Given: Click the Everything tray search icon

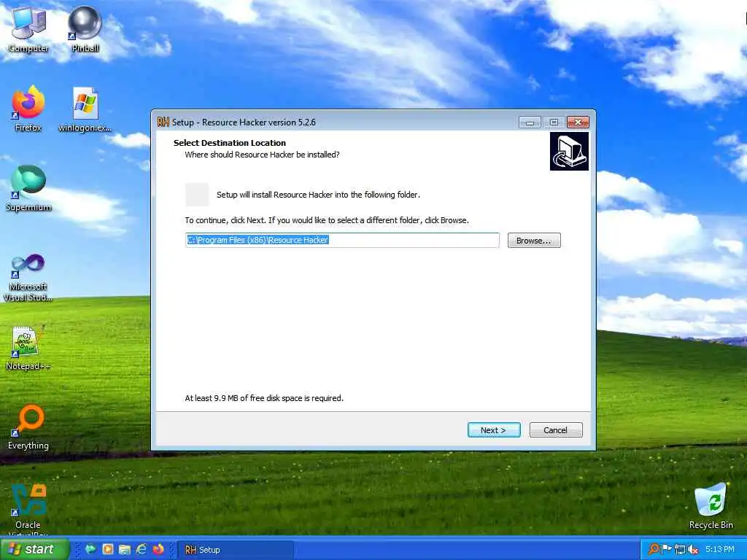Looking at the screenshot, I should pos(654,549).
